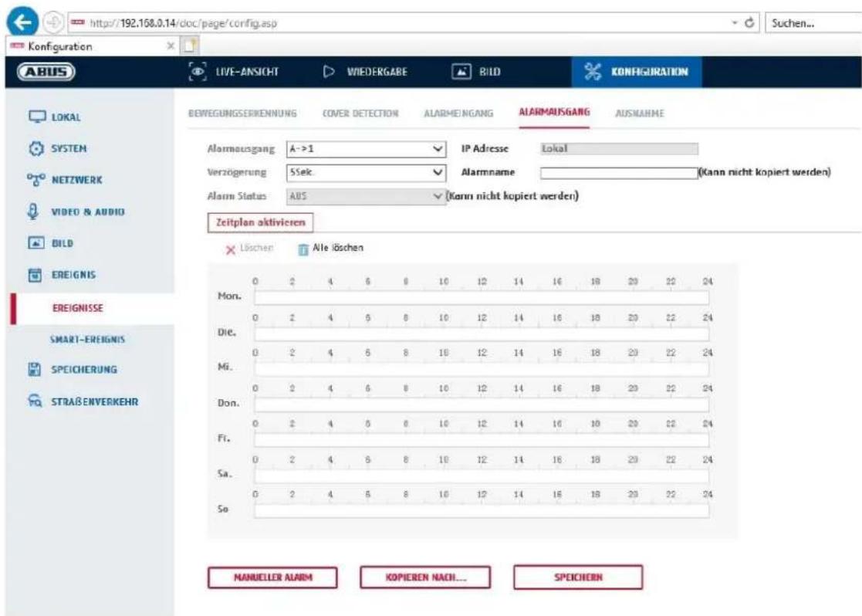Click the Speichern button
The height and width of the screenshot is (616, 862).
(578, 577)
